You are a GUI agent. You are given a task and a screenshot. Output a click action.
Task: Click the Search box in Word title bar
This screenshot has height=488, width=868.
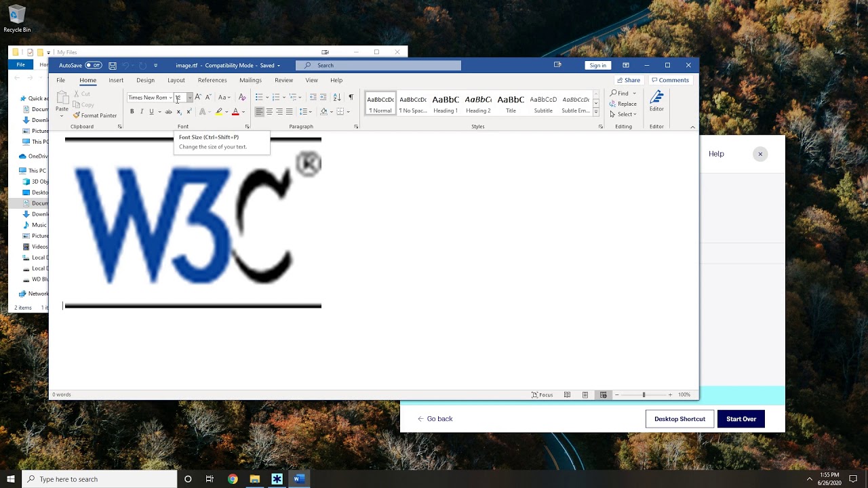378,66
